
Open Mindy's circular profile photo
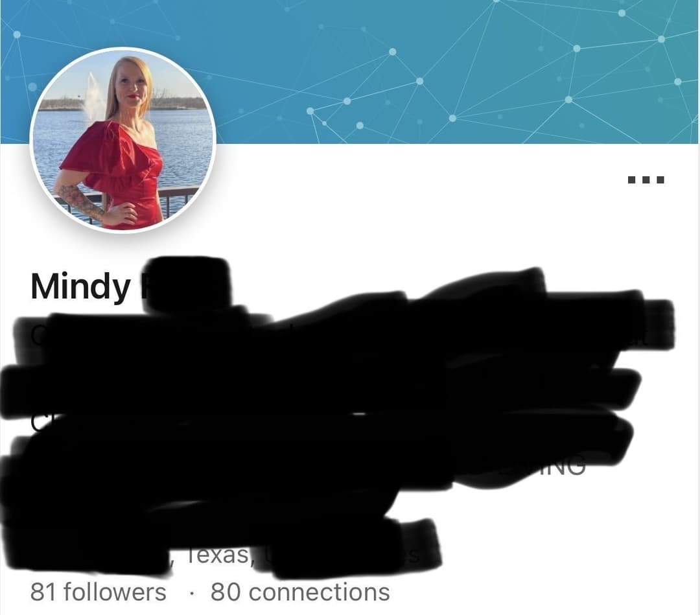(x=122, y=140)
